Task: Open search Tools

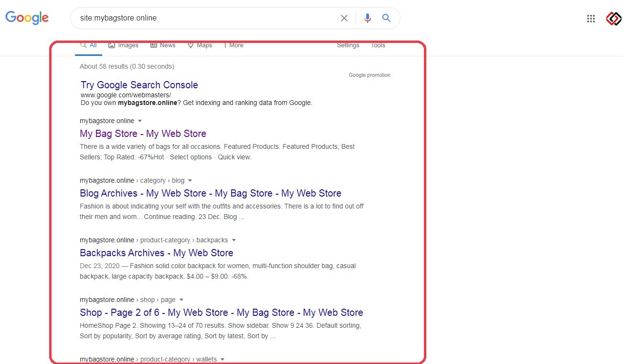Action: point(378,45)
